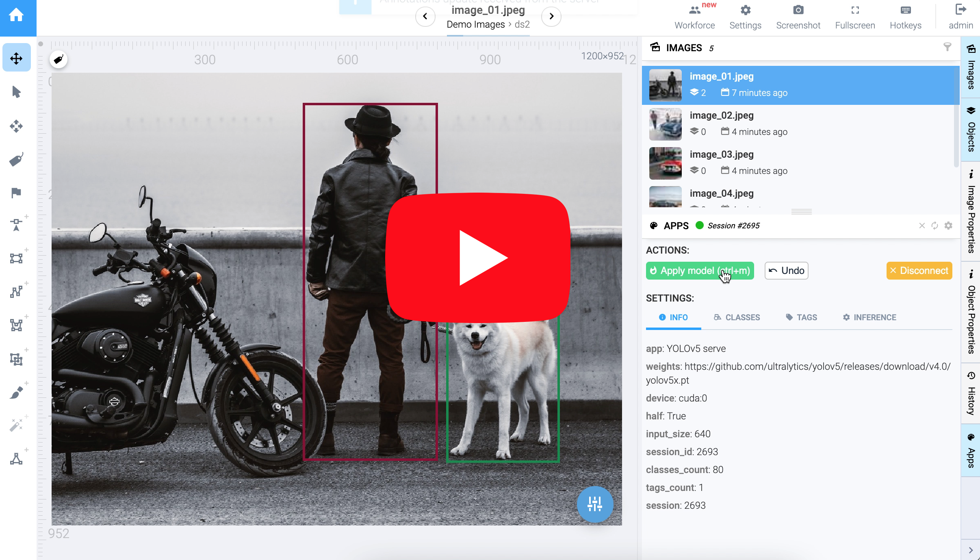Switch to INFO settings tab
The height and width of the screenshot is (560, 980).
pyautogui.click(x=673, y=317)
